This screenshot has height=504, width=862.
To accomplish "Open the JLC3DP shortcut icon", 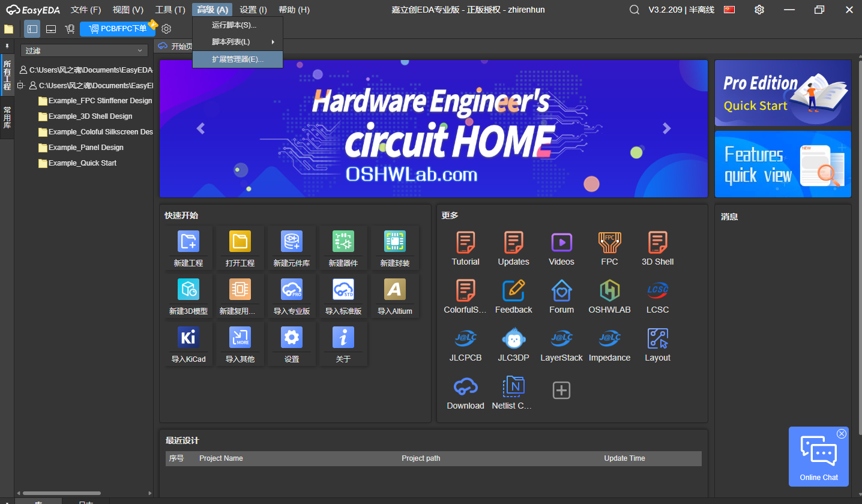I will (514, 338).
